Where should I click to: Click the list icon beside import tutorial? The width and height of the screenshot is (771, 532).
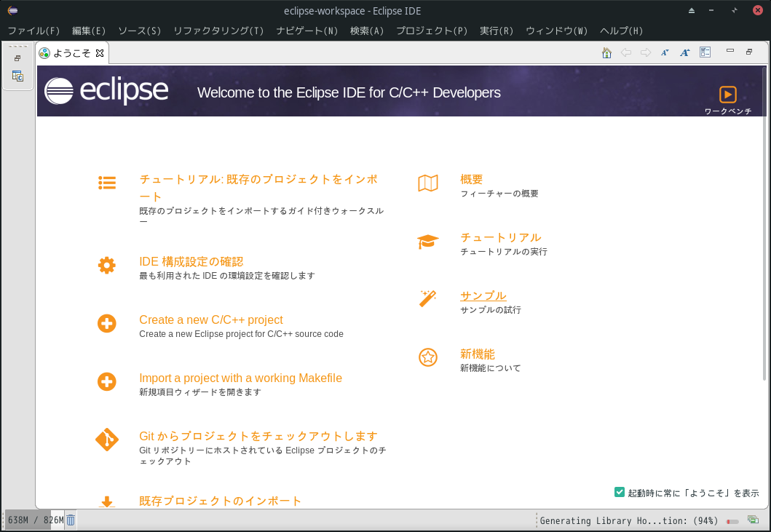pyautogui.click(x=107, y=183)
